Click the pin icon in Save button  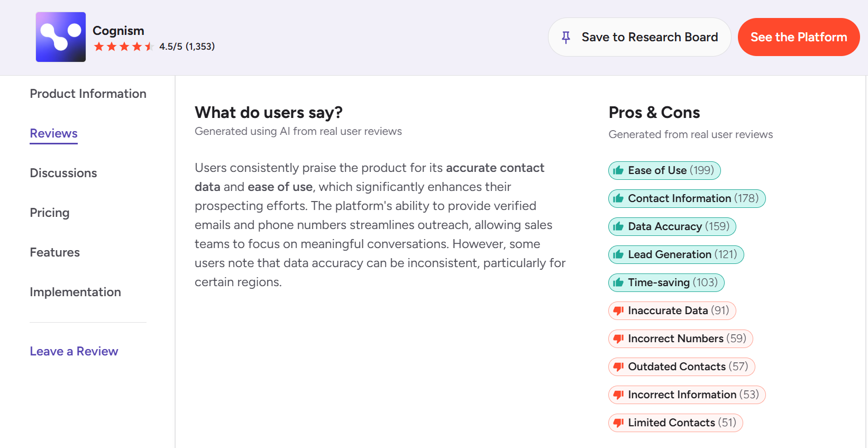click(566, 37)
